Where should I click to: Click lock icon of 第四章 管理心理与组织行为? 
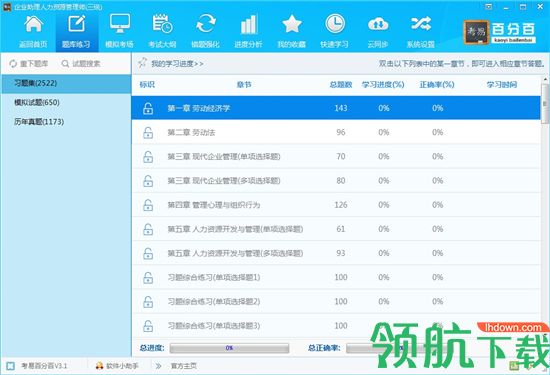pos(148,205)
